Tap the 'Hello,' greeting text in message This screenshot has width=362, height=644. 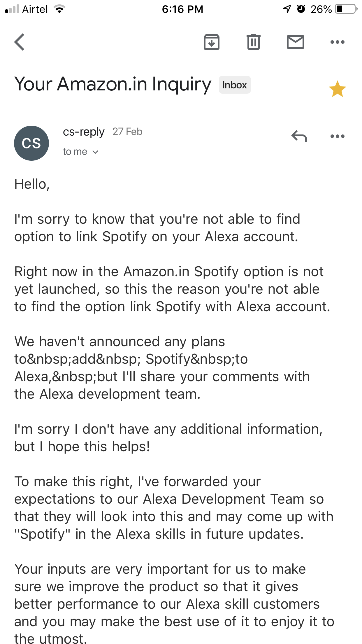coord(32,184)
